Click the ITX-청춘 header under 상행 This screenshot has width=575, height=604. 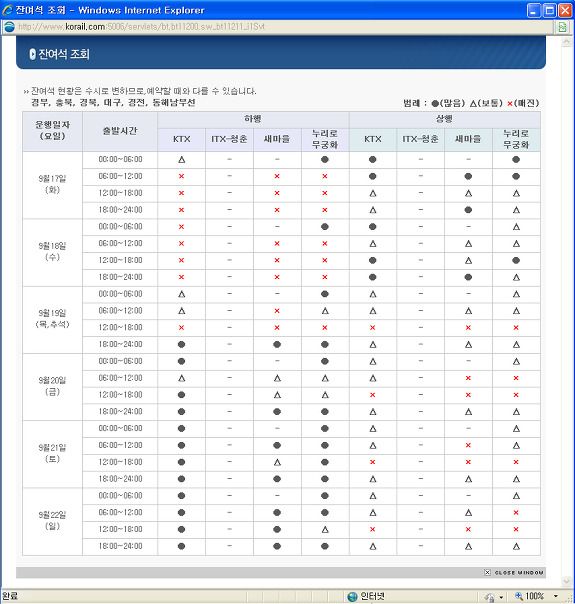click(420, 139)
